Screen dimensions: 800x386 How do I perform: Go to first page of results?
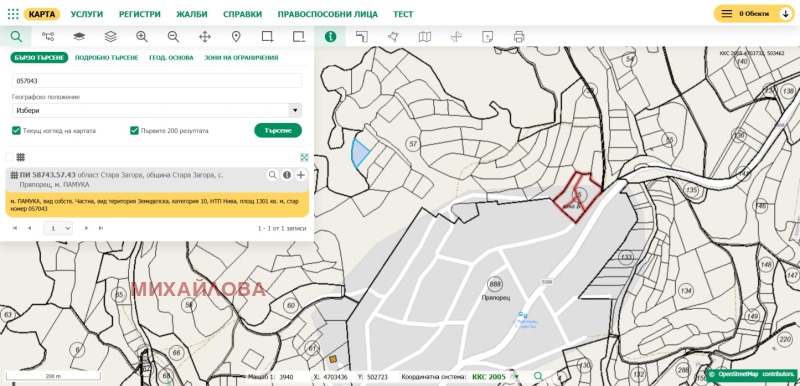15,228
